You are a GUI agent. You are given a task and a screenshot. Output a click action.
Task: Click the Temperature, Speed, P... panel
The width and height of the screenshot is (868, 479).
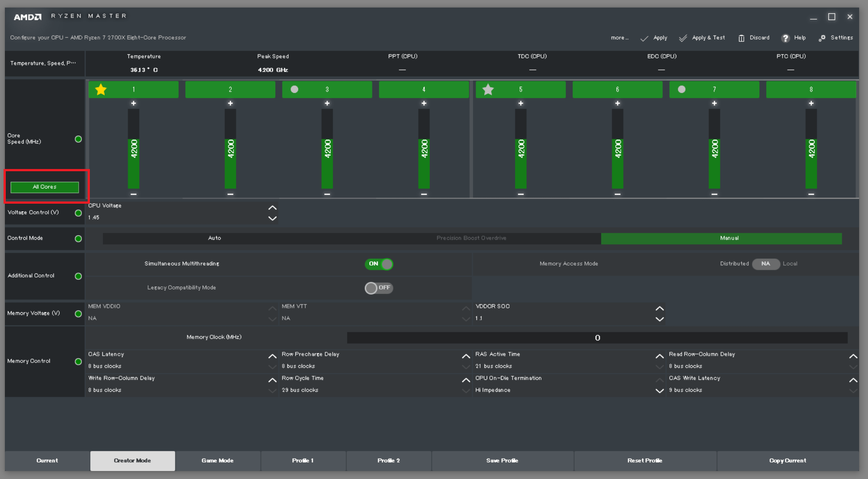[x=44, y=64]
